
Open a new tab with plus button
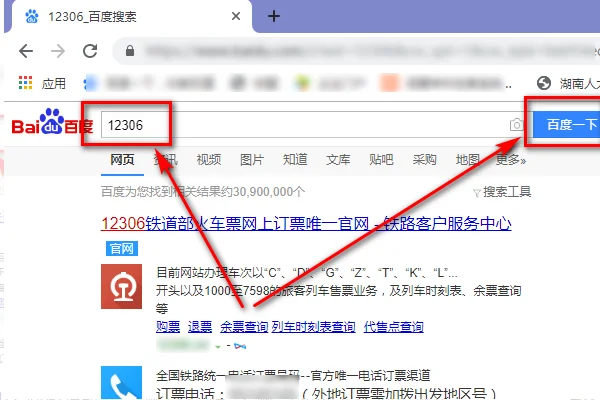point(274,16)
